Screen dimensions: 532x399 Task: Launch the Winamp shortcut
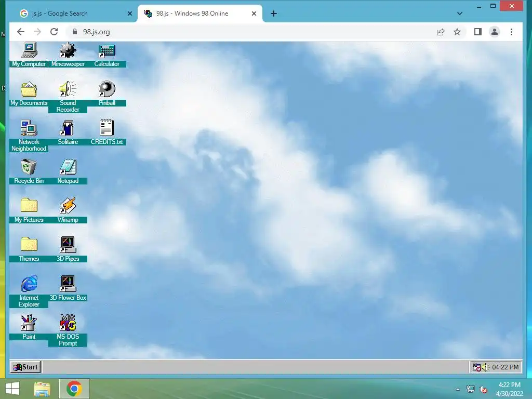coord(68,210)
